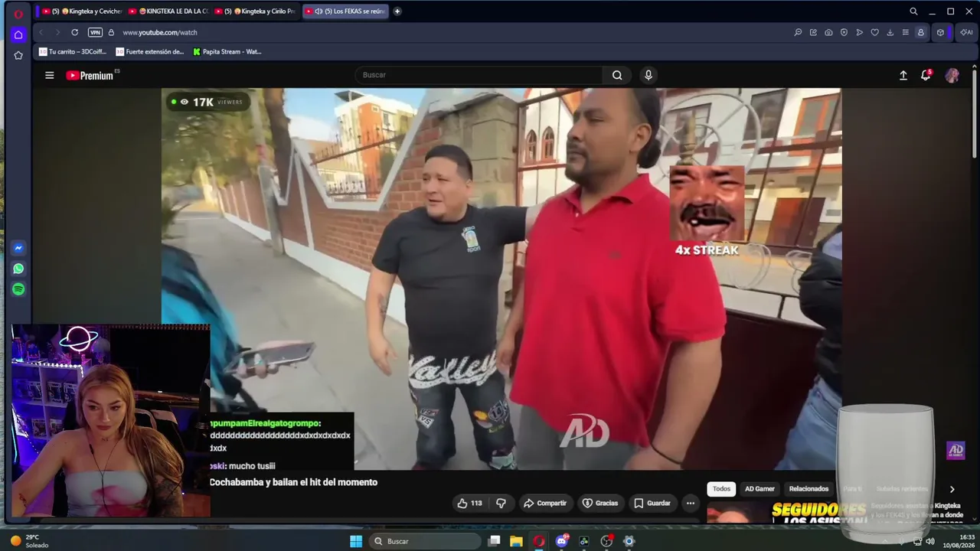The width and height of the screenshot is (980, 551).
Task: Go to YouTube Premium home via the logo
Action: tap(91, 75)
